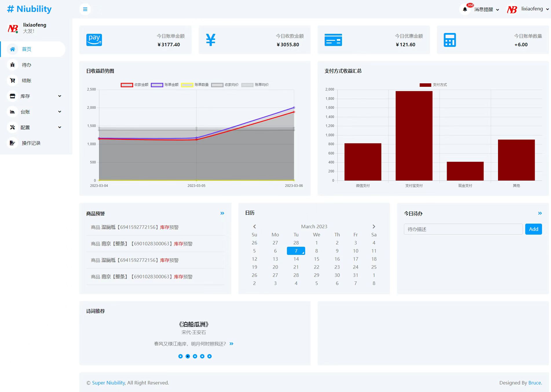Click the 368 notification badge

(x=470, y=5)
